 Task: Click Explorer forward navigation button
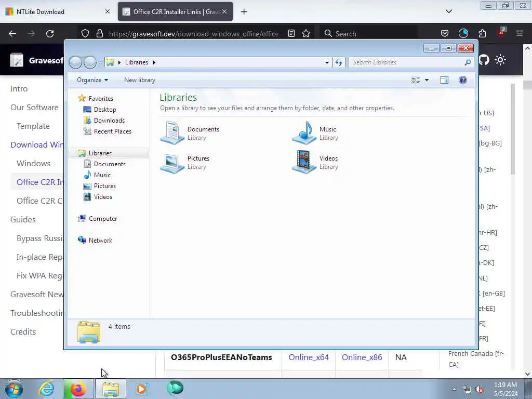tap(90, 62)
